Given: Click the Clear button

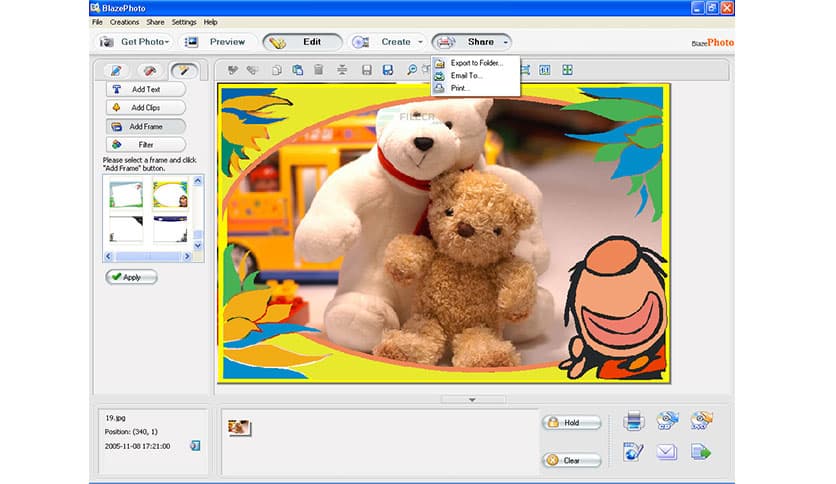Looking at the screenshot, I should (x=572, y=461).
